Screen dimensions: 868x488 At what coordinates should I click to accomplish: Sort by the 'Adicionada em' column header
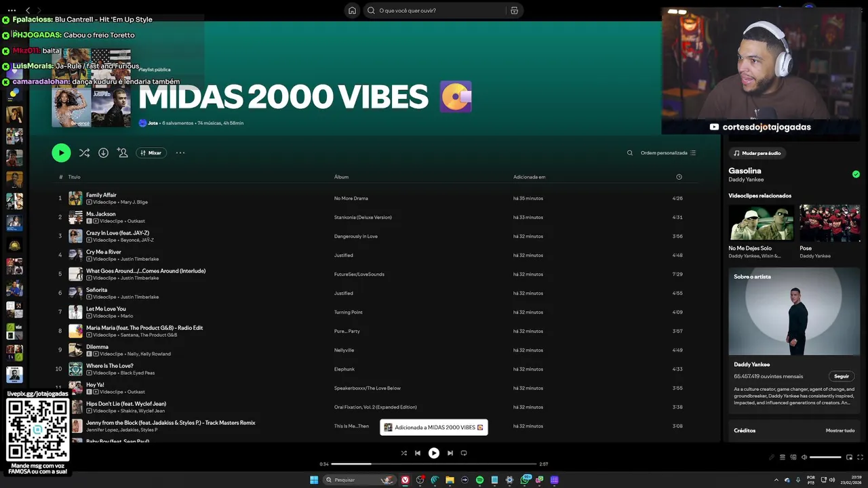[529, 177]
